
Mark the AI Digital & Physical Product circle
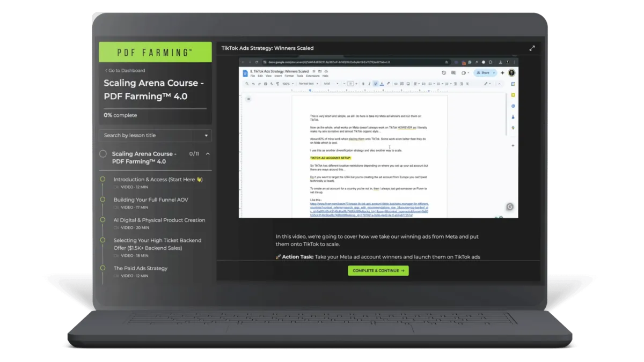[103, 220]
